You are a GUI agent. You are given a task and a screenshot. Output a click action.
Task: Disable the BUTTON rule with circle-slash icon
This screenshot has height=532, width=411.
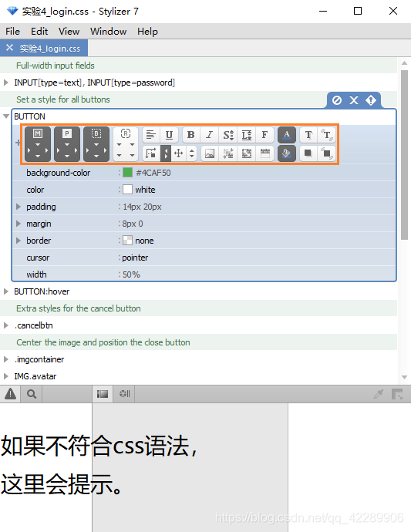pyautogui.click(x=337, y=100)
